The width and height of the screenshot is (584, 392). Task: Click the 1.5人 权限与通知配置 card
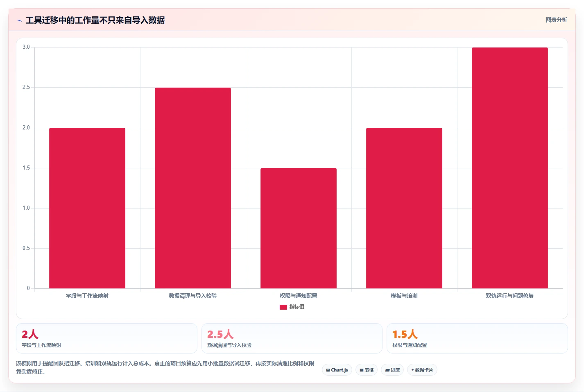coord(477,338)
